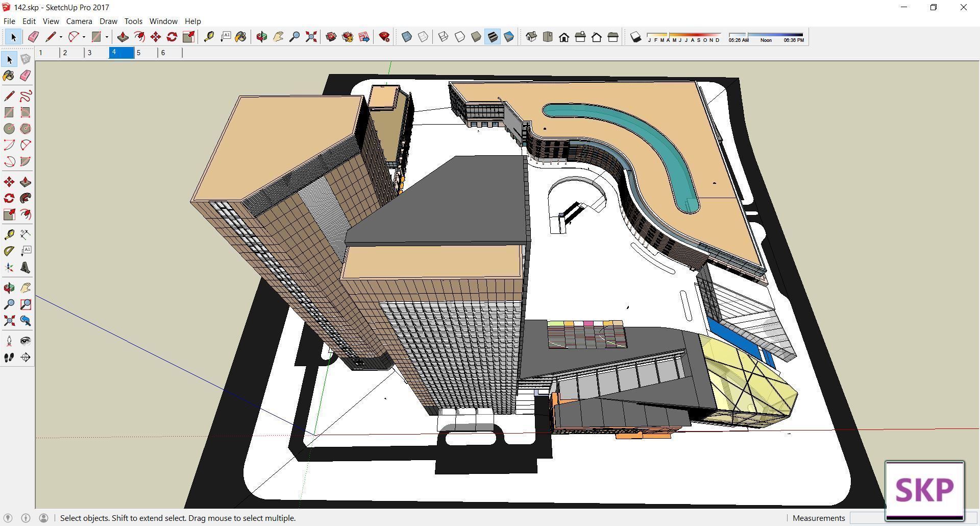Select the Rotate tool in top toolbar
The height and width of the screenshot is (526, 980).
click(x=172, y=37)
